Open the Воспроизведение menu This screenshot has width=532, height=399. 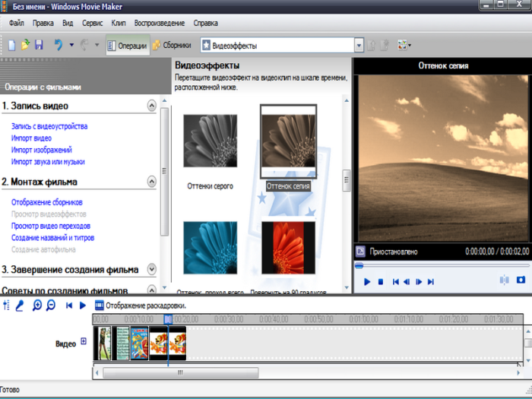(160, 23)
